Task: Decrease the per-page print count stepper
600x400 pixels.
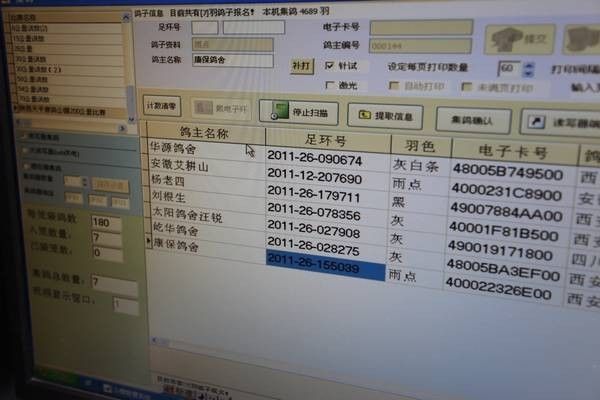Action: pos(529,73)
